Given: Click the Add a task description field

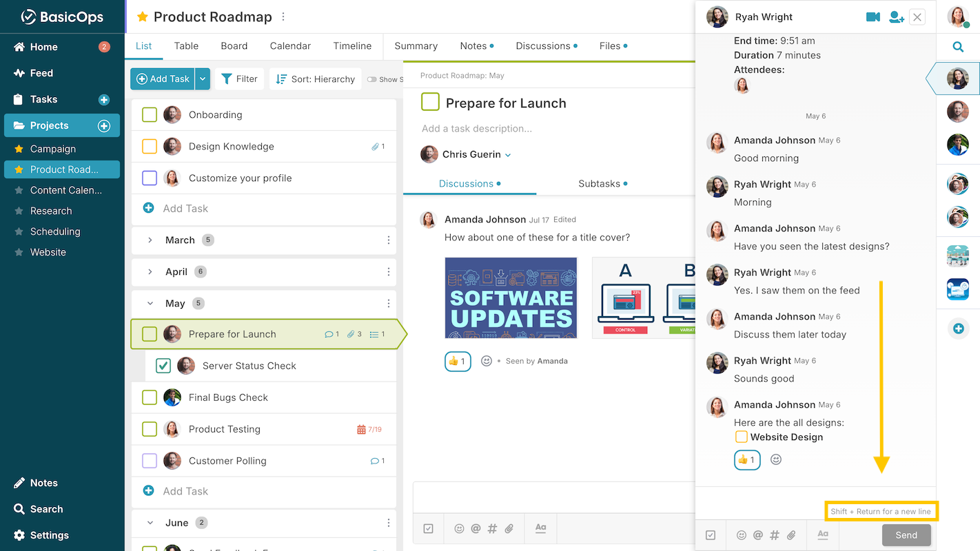Looking at the screenshot, I should [477, 129].
